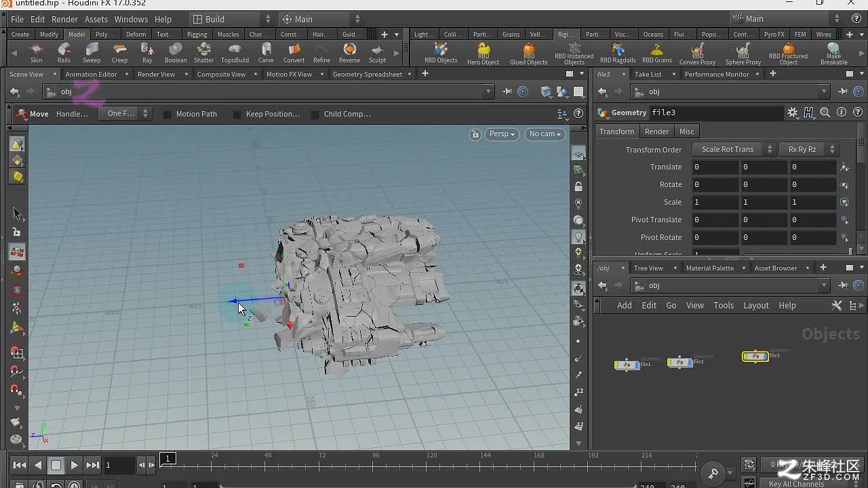Switch to the Material Palette tab
Viewport: 868px width, 488px height.
click(x=710, y=268)
